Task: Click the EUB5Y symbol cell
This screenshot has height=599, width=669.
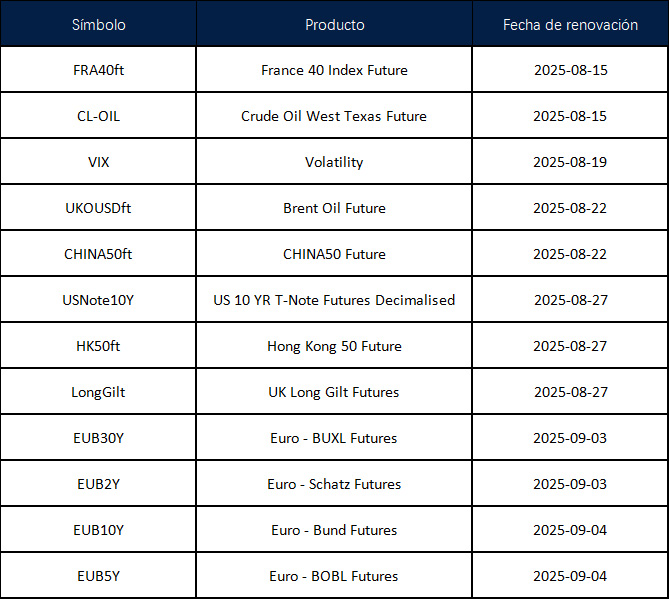Action: coord(98,576)
